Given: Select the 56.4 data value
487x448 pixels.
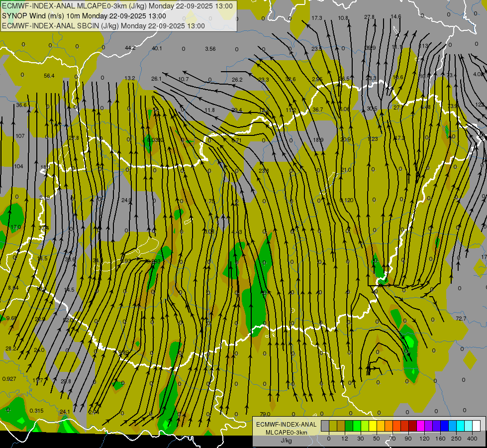Looking at the screenshot, I should click(49, 76).
